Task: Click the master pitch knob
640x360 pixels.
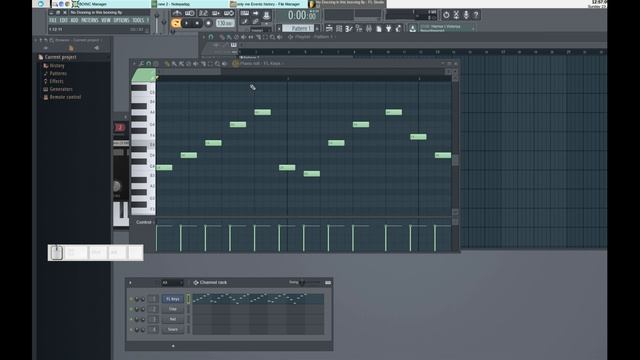Action: point(164,22)
